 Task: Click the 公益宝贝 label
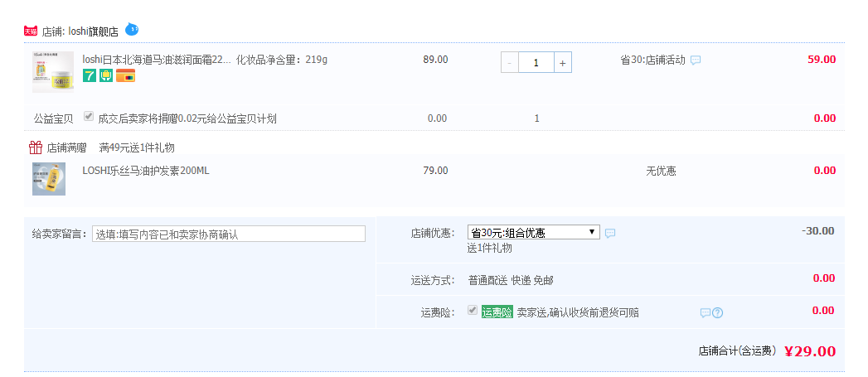coord(53,118)
